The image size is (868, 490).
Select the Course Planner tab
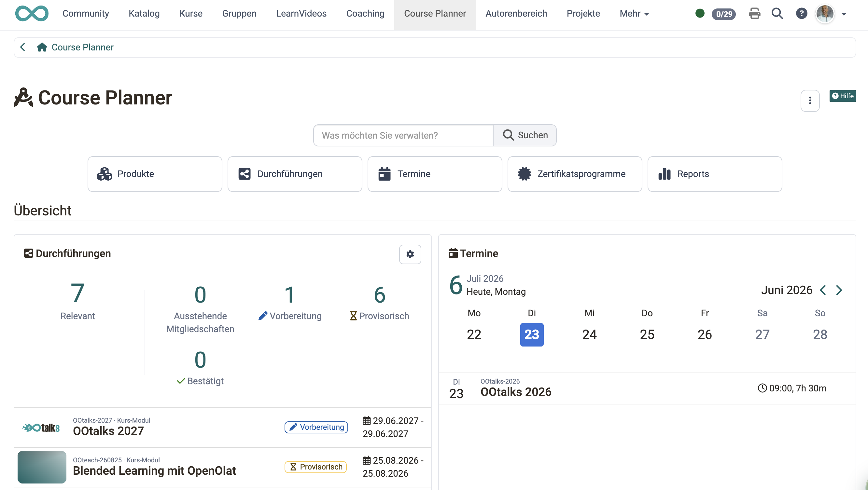tap(435, 15)
